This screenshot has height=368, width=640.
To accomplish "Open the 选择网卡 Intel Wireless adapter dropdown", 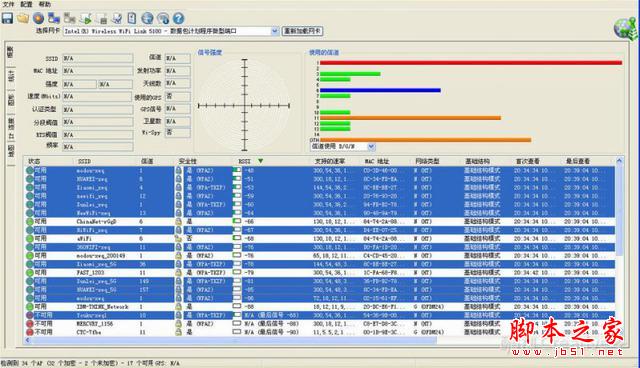I will click(275, 31).
